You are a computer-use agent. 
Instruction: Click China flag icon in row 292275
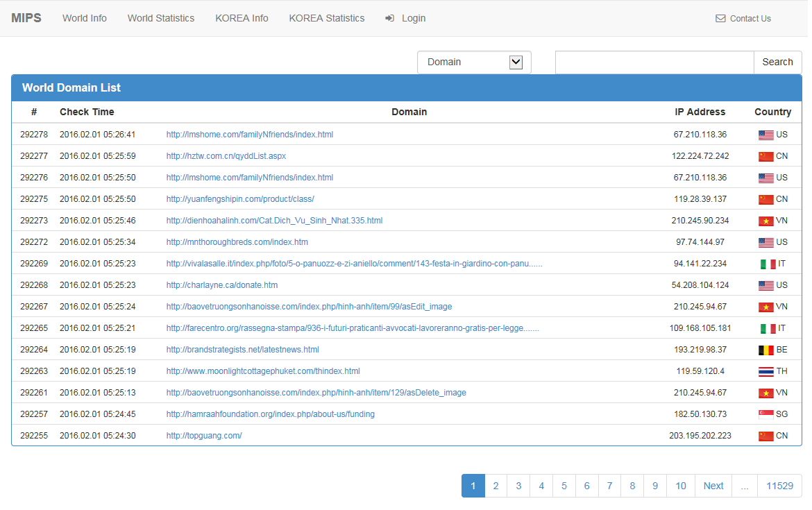766,199
